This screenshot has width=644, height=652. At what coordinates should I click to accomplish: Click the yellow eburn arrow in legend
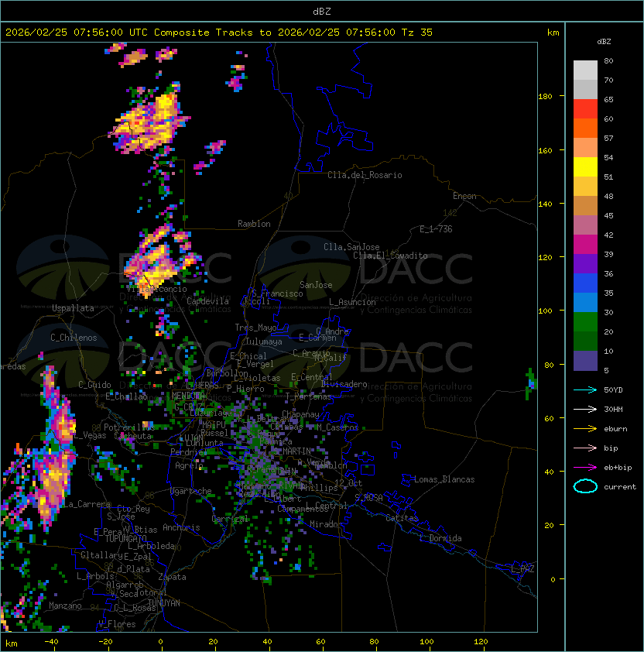point(585,428)
